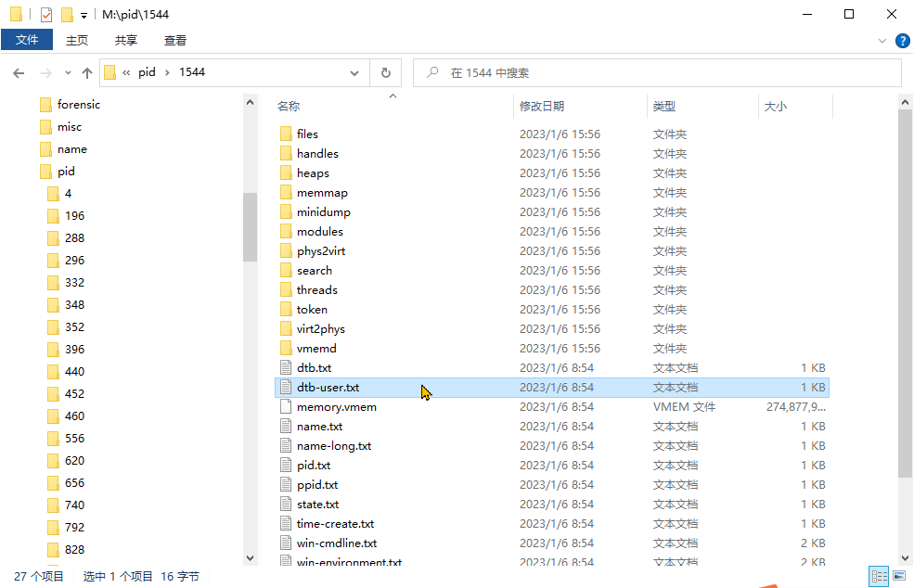Open the 查看 ribbon tab
Viewport: 914px width, 588px height.
point(174,40)
